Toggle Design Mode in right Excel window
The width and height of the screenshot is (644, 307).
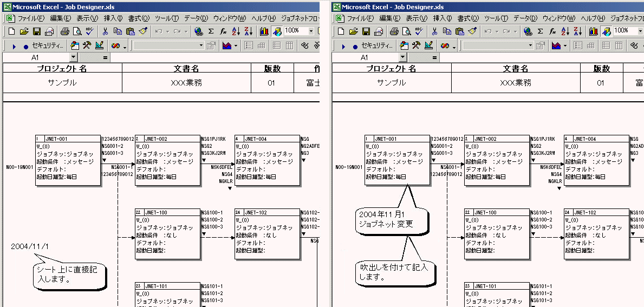[x=428, y=45]
